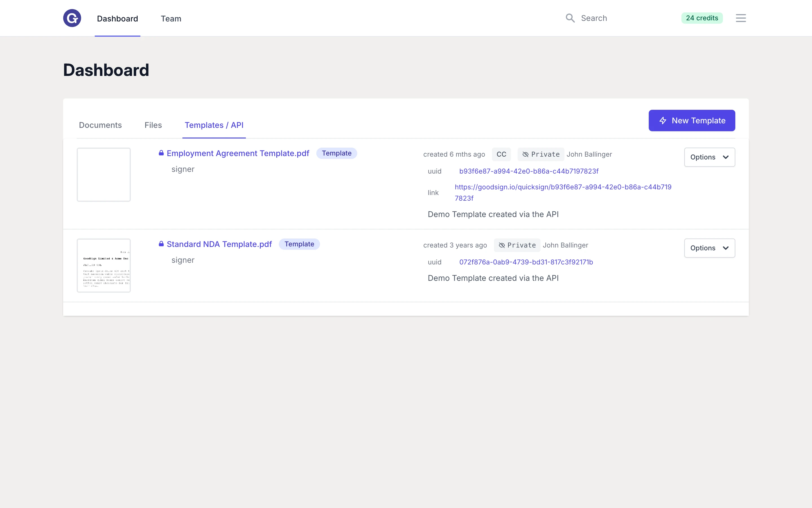This screenshot has width=812, height=508.
Task: Open the Employment Agreement blank thumbnail
Action: point(104,175)
